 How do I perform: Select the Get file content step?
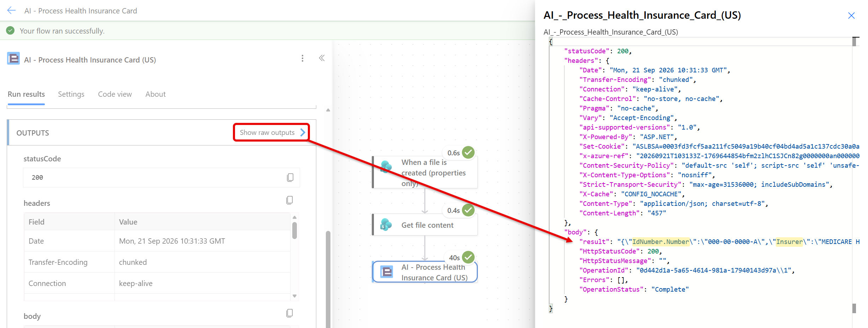click(425, 225)
